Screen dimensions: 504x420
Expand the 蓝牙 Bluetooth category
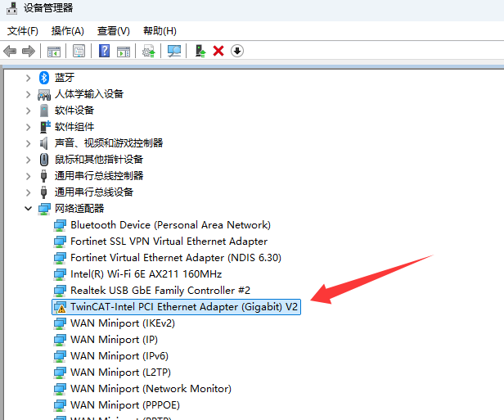click(28, 78)
